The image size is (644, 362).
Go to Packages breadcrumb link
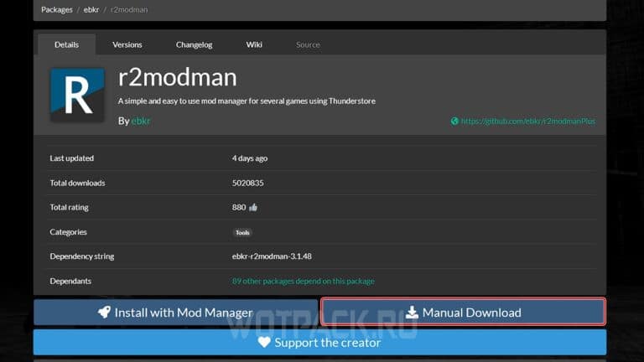(56, 9)
